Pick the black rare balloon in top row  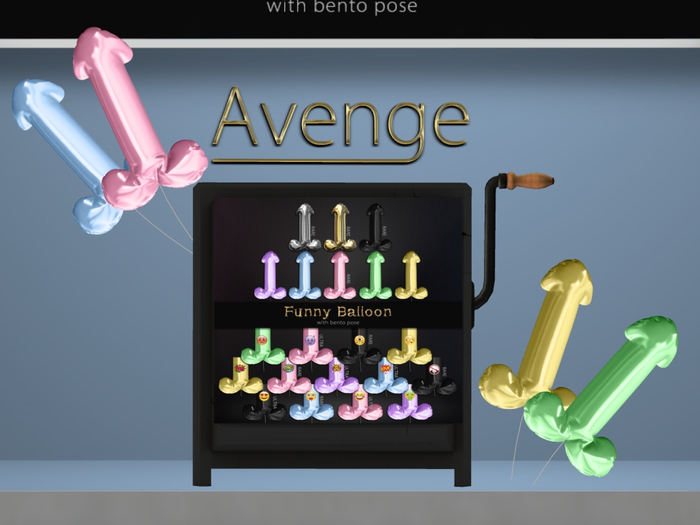tap(375, 227)
